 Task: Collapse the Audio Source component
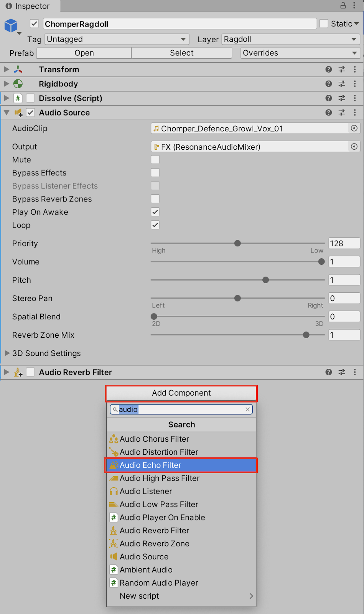pos(7,113)
